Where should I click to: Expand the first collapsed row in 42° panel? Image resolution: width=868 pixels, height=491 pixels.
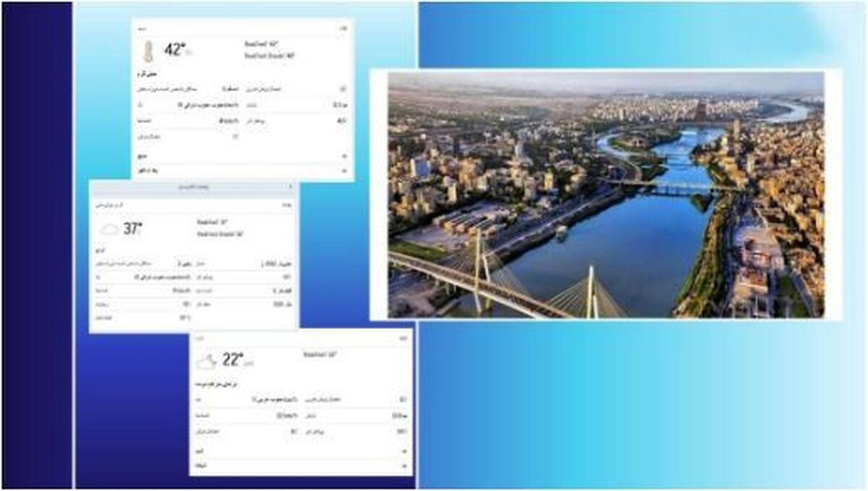[242, 155]
